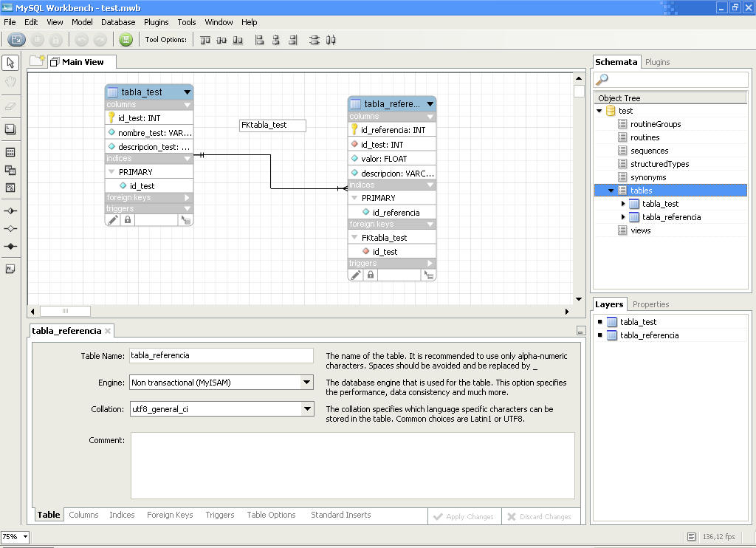Select the solid diamond relationship tool
756x548 pixels.
point(10,247)
